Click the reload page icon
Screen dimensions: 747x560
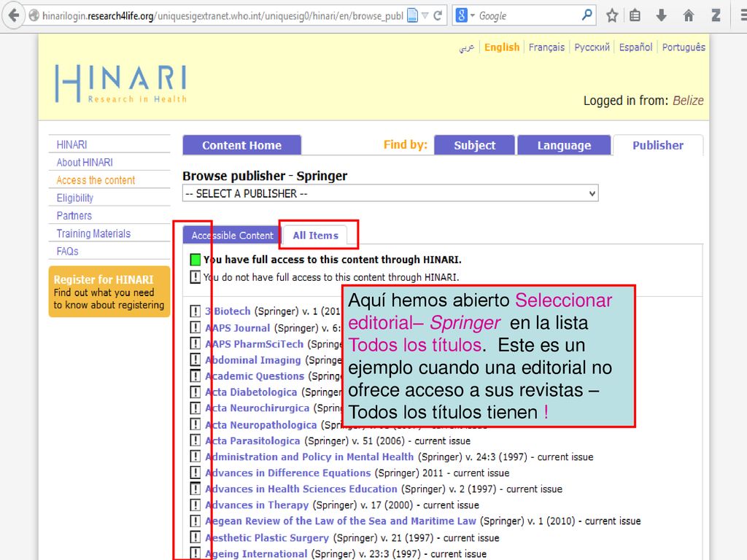point(438,16)
